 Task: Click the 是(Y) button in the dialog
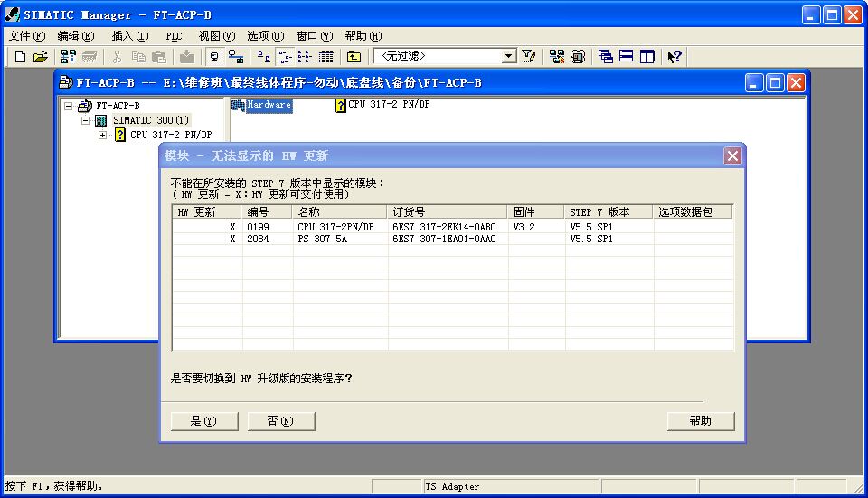(204, 421)
